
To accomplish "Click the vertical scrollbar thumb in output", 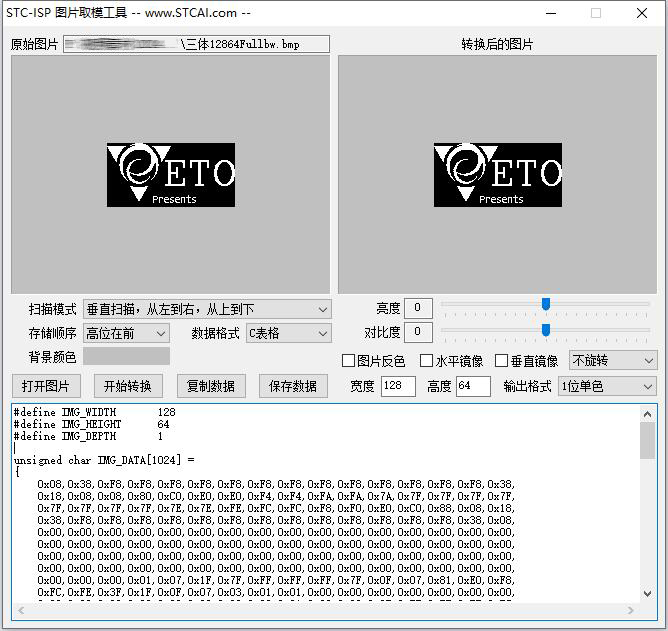I will [648, 441].
